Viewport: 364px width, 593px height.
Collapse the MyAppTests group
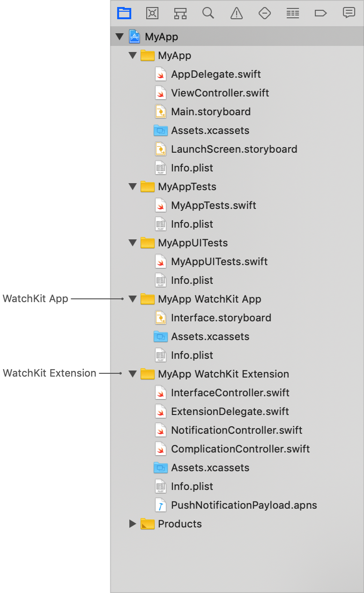point(132,186)
